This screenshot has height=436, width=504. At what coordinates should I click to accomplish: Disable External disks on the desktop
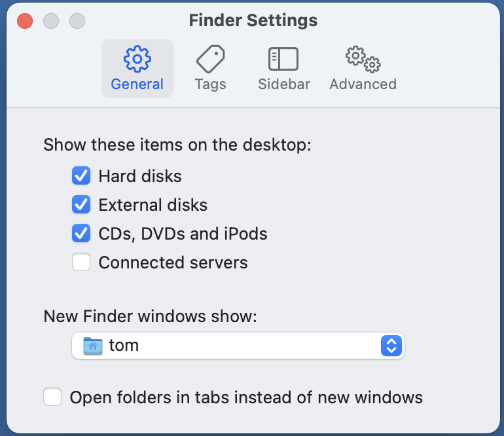pyautogui.click(x=81, y=204)
